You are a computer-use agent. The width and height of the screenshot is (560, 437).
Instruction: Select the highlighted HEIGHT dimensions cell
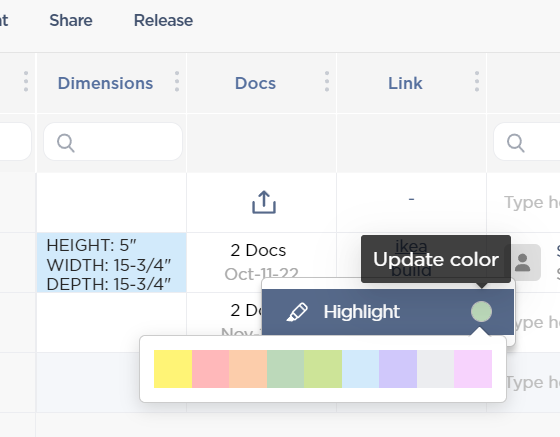[111, 263]
